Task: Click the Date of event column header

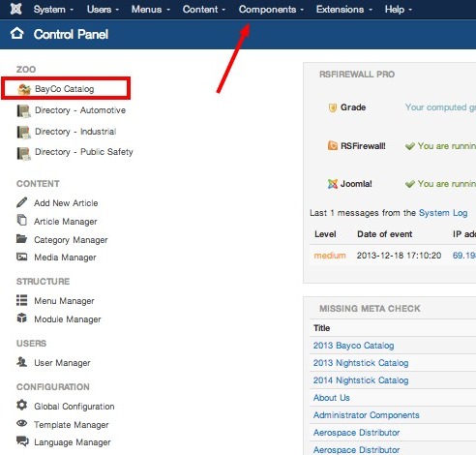Action: pyautogui.click(x=385, y=234)
